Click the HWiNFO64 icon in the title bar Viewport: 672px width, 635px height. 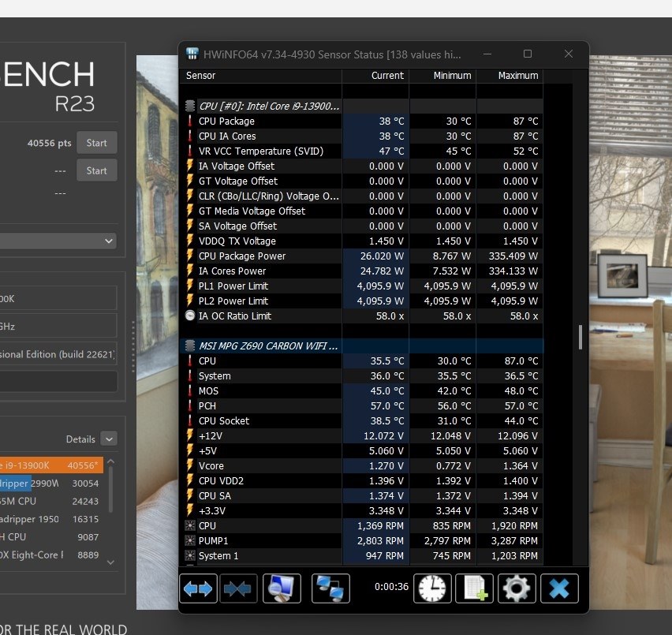click(192, 54)
